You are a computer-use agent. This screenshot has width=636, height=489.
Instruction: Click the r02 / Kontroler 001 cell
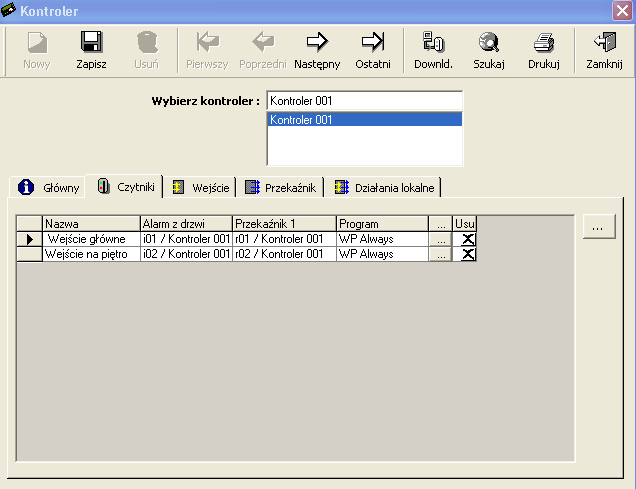click(284, 254)
